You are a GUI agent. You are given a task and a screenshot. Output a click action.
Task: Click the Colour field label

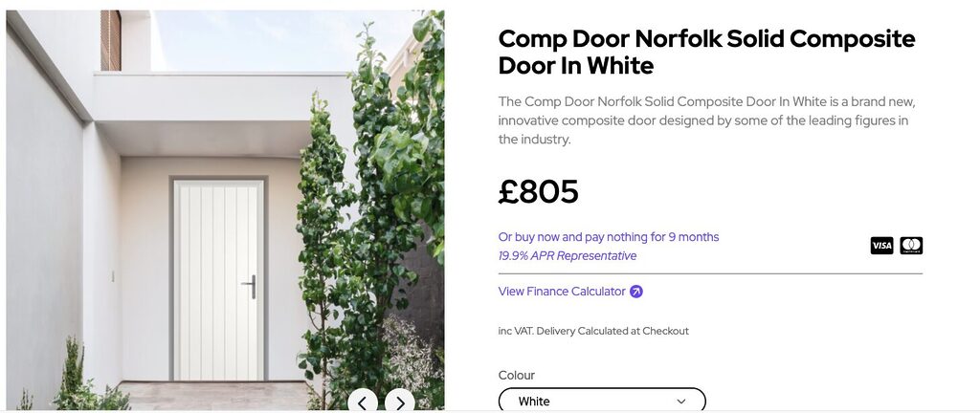tap(517, 376)
